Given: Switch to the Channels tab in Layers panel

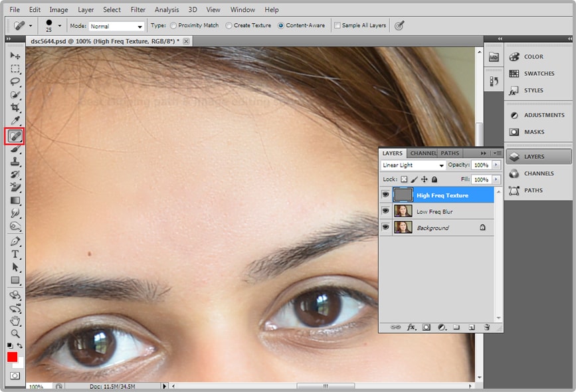Looking at the screenshot, I should pos(423,152).
